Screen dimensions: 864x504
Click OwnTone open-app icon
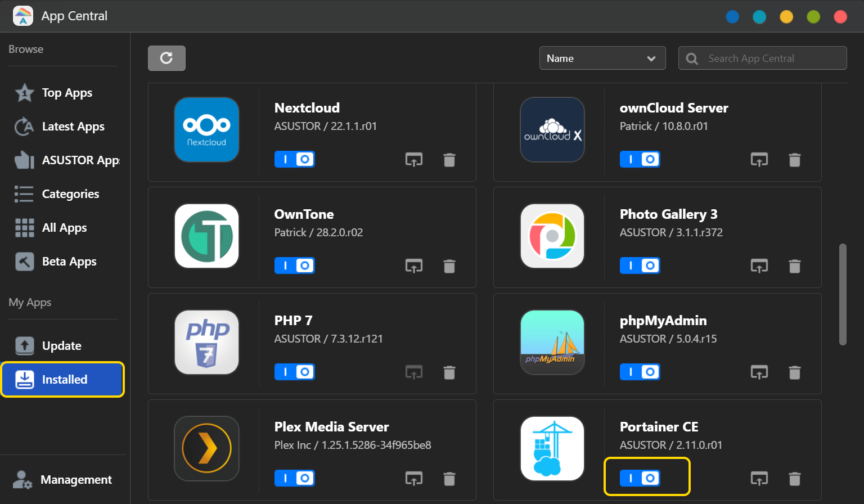tap(414, 266)
